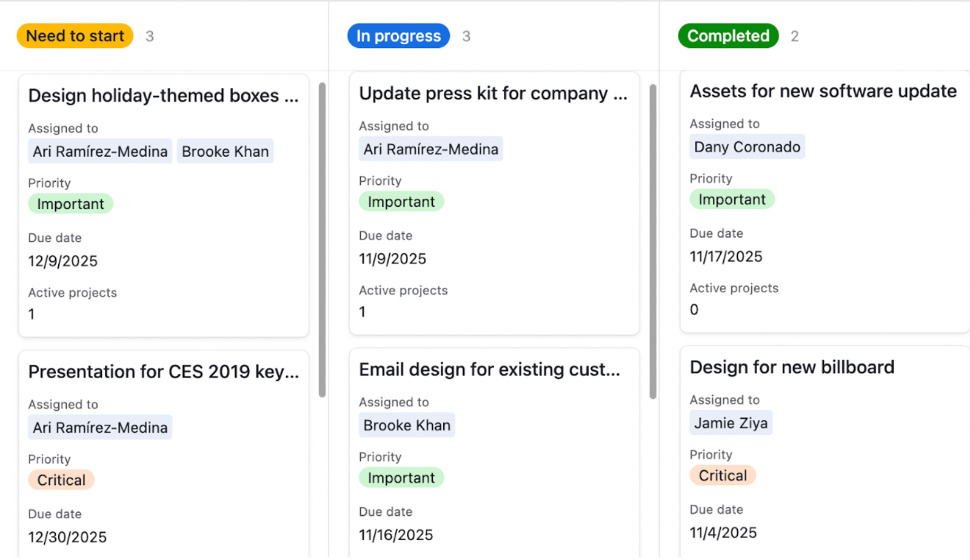Click Critical priority in CES presentation card
This screenshot has height=560, width=970.
click(61, 480)
